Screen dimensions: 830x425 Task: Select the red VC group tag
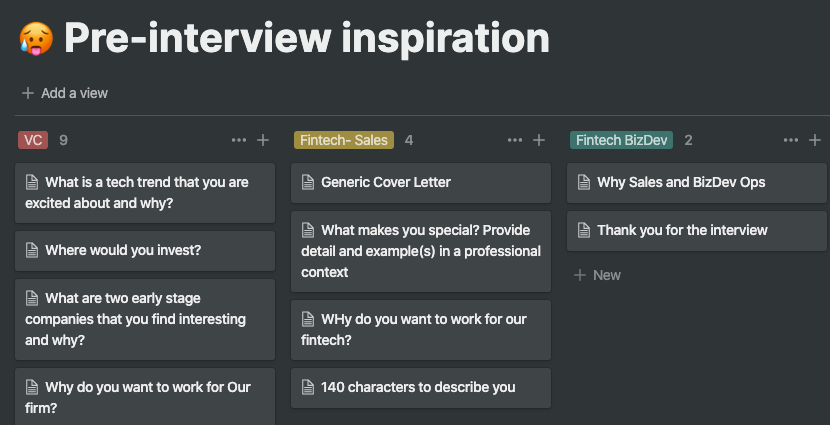tap(33, 141)
